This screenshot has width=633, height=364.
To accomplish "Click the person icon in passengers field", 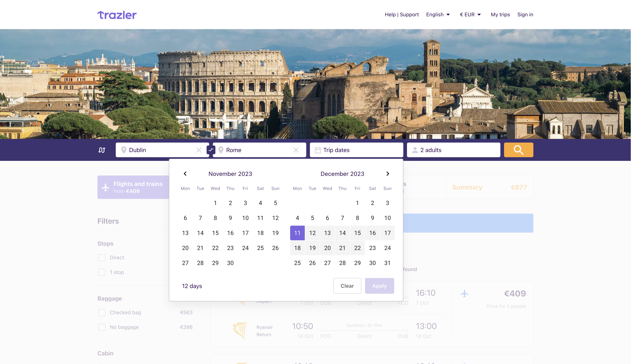I will tap(415, 150).
